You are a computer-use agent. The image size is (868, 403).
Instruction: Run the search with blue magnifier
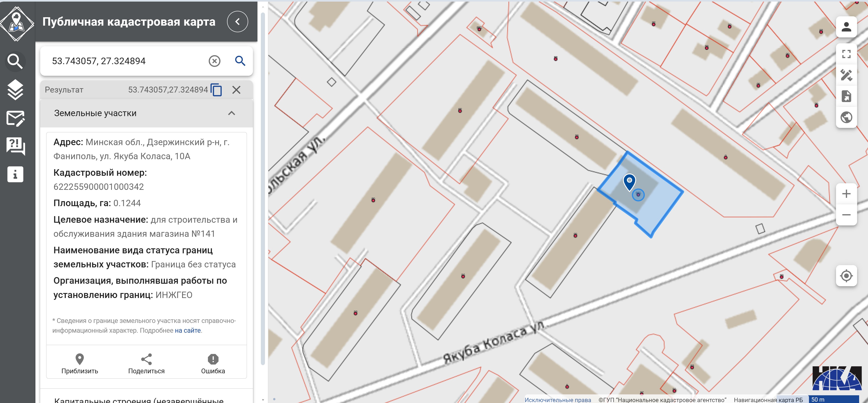[x=240, y=61]
